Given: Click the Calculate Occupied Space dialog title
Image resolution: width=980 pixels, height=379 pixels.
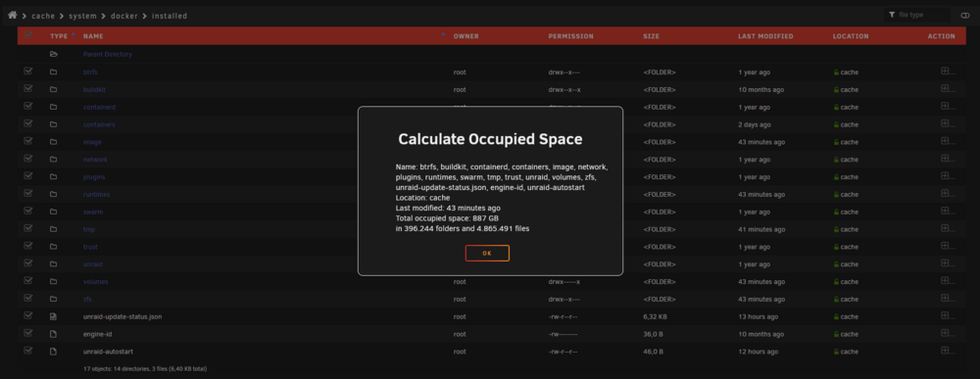Looking at the screenshot, I should tap(490, 139).
